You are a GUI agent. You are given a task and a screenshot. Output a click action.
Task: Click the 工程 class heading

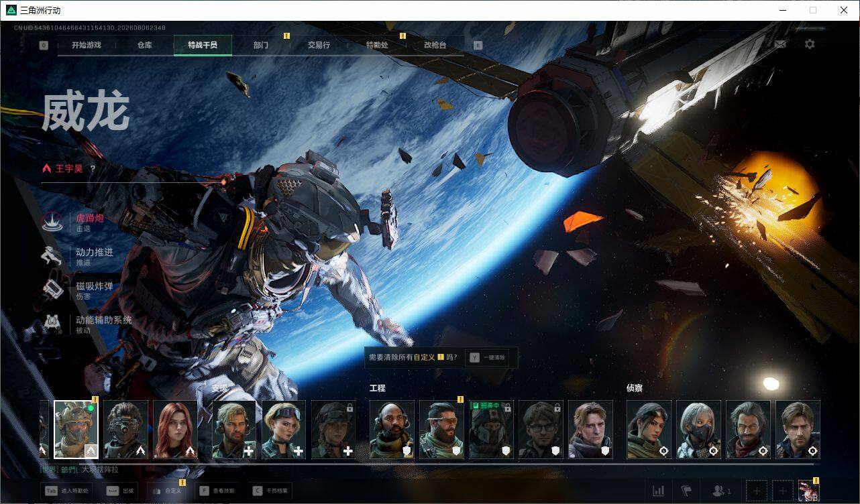pyautogui.click(x=378, y=388)
